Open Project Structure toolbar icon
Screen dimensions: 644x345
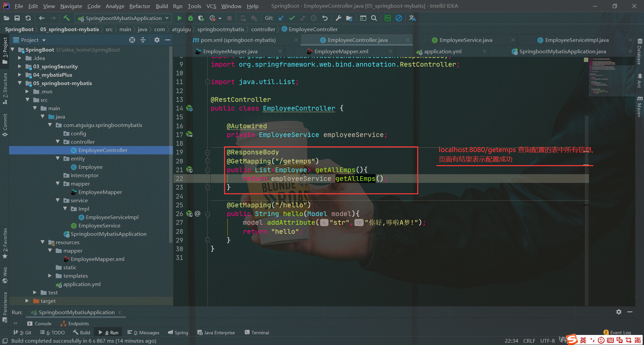[x=350, y=18]
